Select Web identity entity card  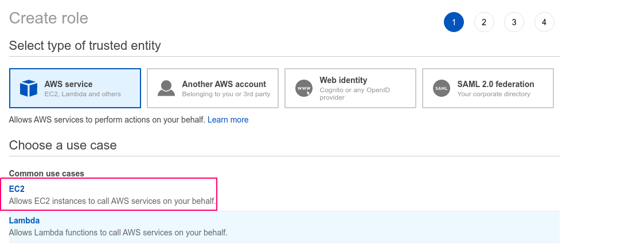click(x=350, y=88)
